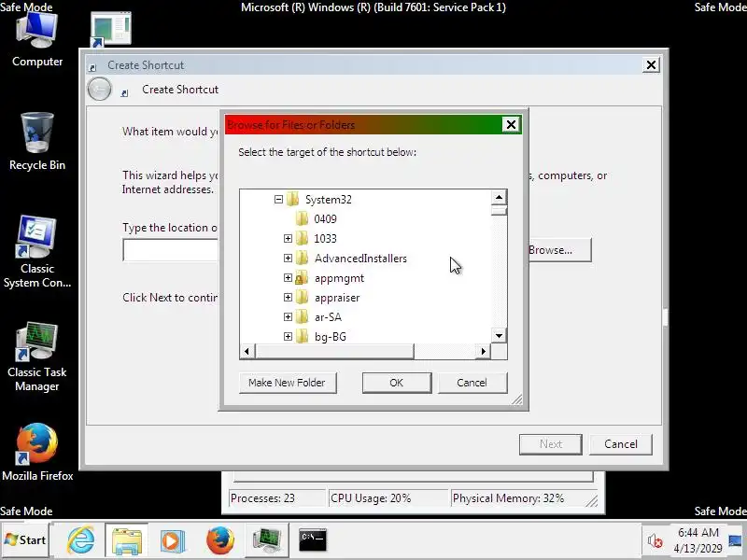Select the System32 folder label
The image size is (747, 560).
(x=329, y=200)
